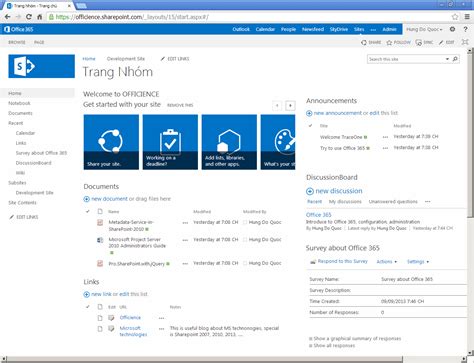The image size is (474, 363).
Task: Click edit icon for Officience link
Action: pyautogui.click(x=111, y=318)
